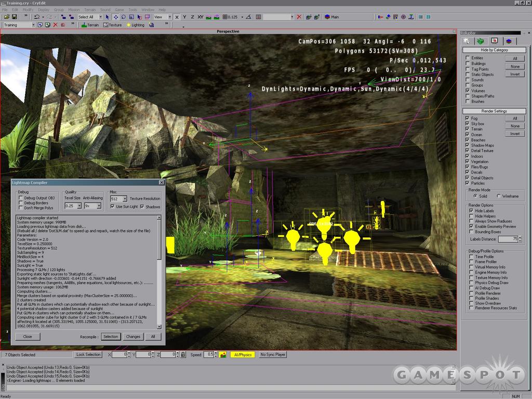Toggle the AI/Physics button

tap(243, 354)
